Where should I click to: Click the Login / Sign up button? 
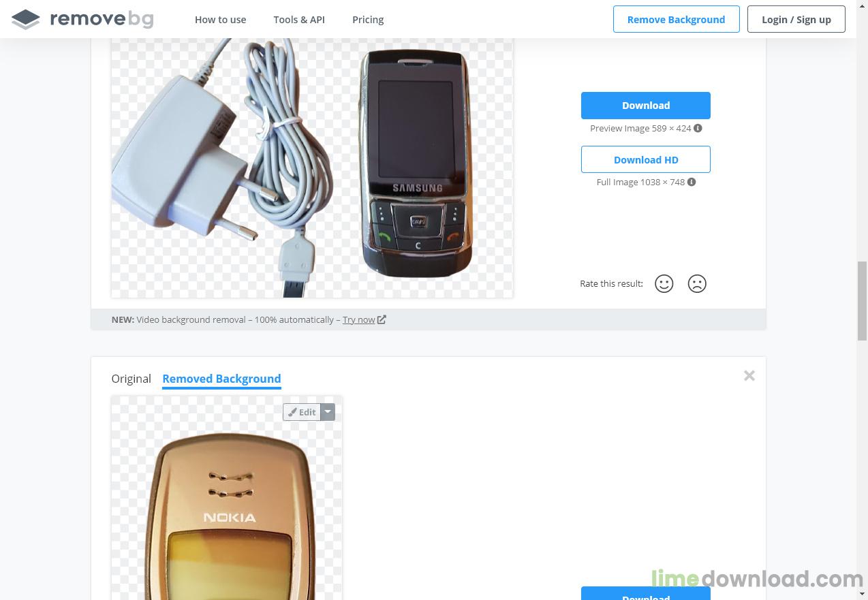[796, 19]
